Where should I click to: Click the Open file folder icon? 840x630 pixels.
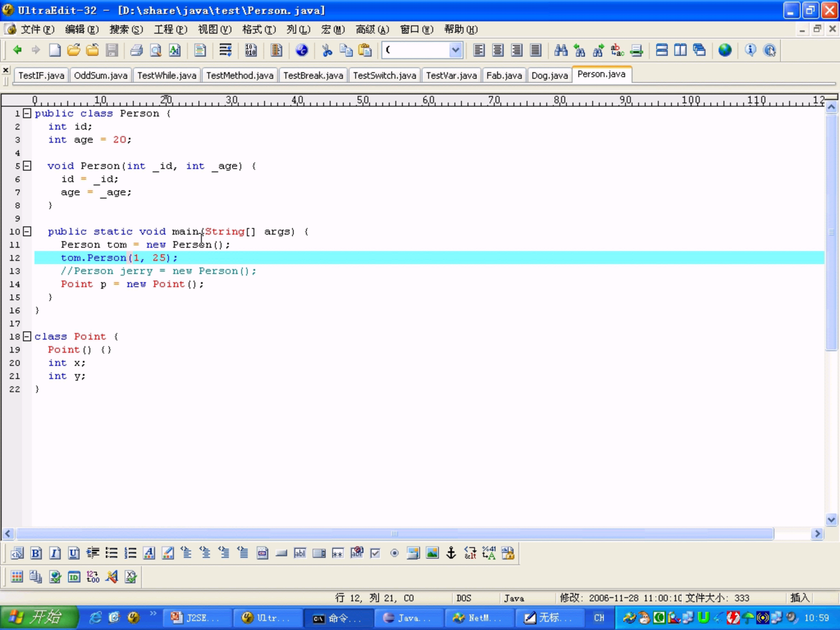[x=74, y=50]
